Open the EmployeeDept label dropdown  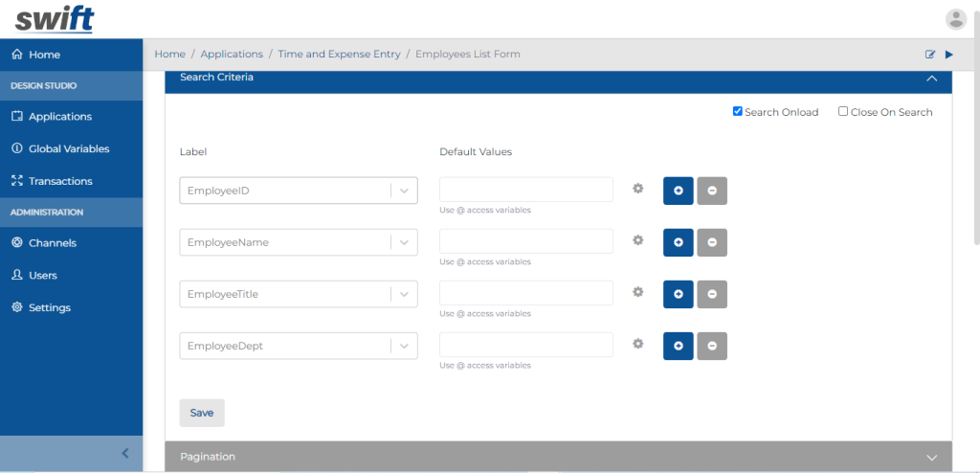click(x=299, y=346)
